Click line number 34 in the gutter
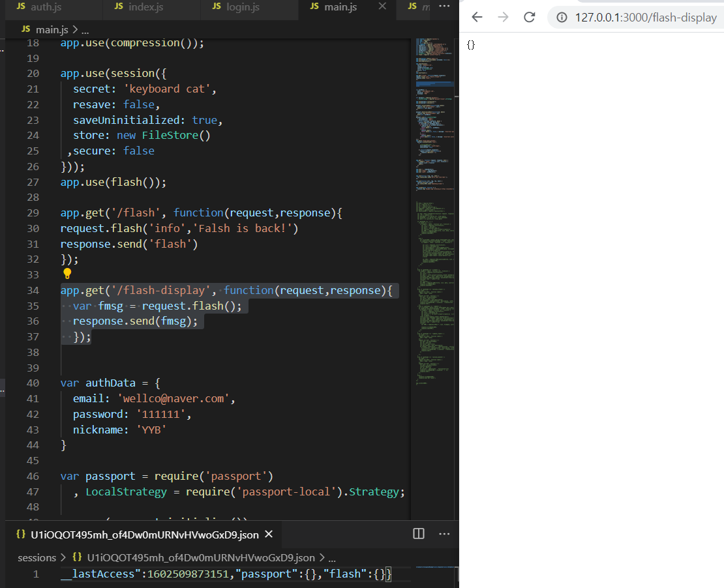Viewport: 724px width, 588px height. [33, 290]
